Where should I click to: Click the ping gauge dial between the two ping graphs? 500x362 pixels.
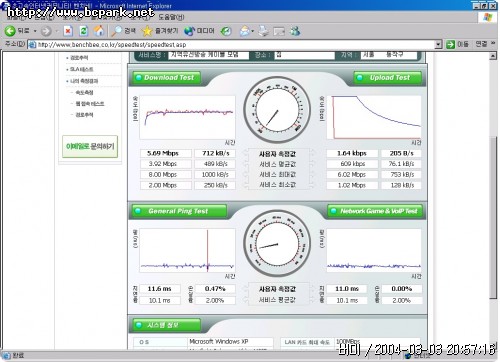[x=277, y=244]
